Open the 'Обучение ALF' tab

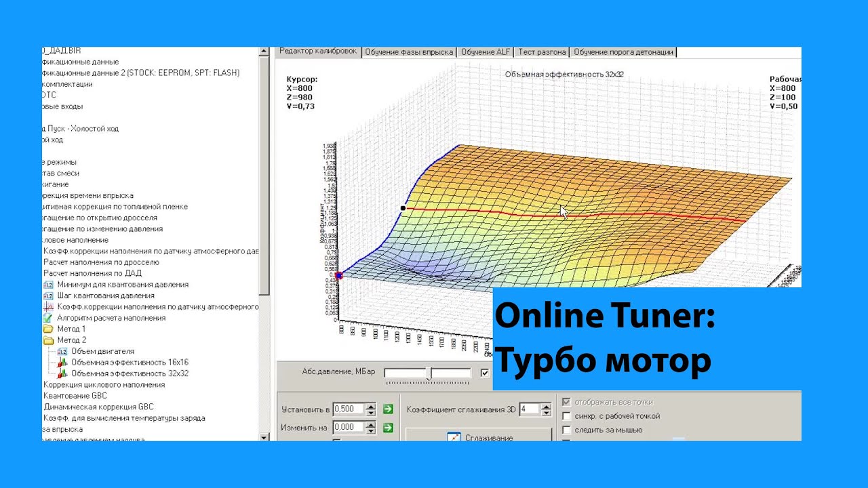486,52
